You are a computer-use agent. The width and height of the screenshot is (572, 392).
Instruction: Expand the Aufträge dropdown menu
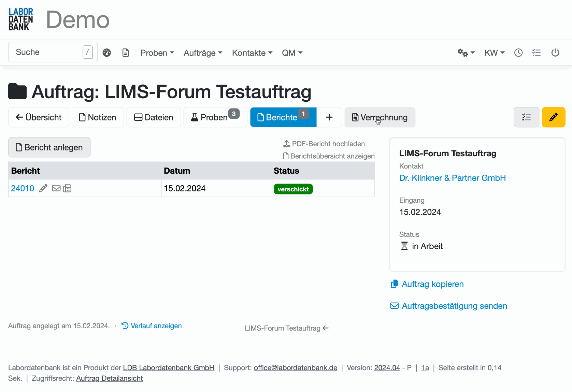203,53
